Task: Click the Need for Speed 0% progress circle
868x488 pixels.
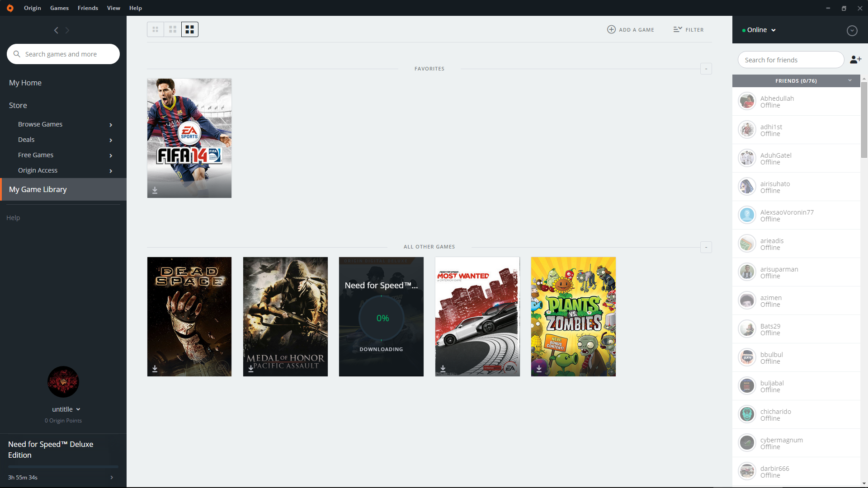Action: [382, 318]
